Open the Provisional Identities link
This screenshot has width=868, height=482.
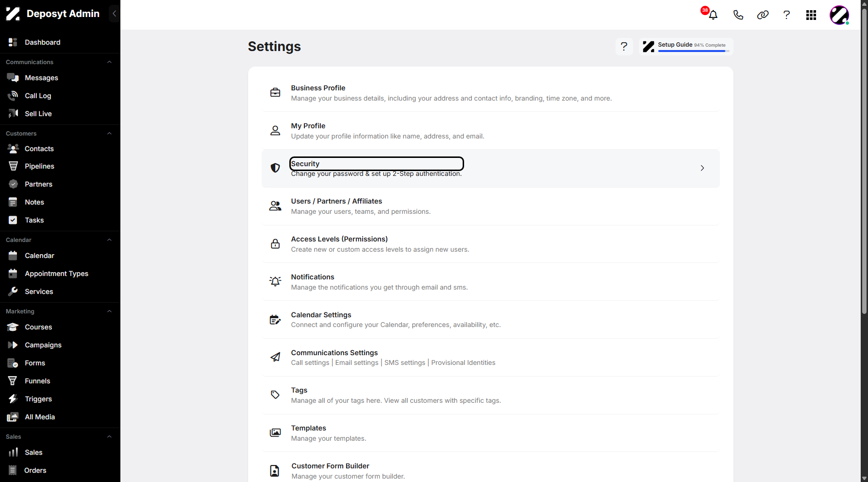point(463,363)
